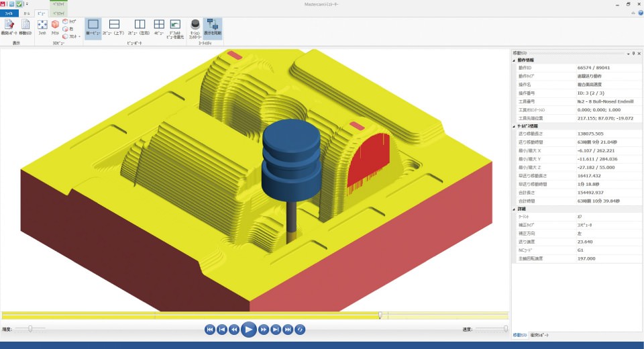Toggle the display sync button
This screenshot has width=644, height=349.
213,25
